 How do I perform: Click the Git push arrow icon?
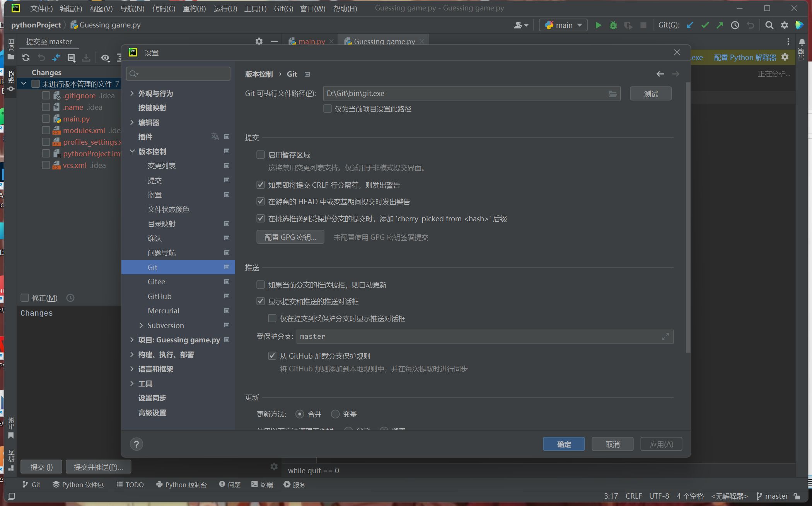pyautogui.click(x=720, y=25)
